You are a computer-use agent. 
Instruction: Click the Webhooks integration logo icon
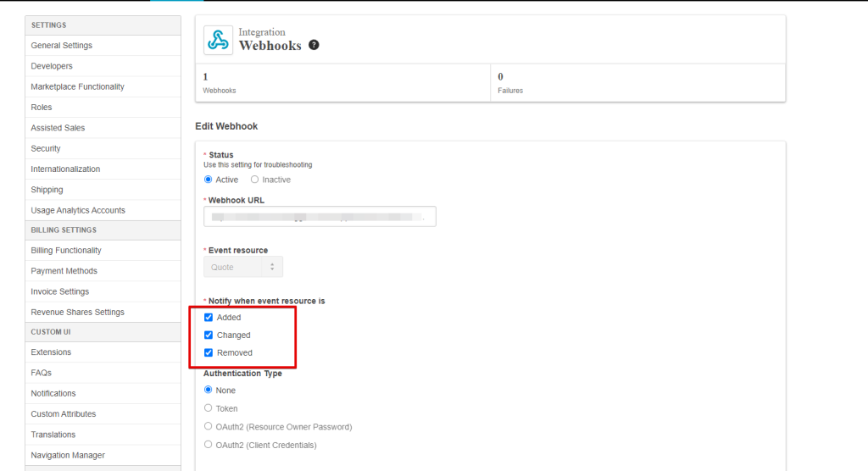(218, 40)
